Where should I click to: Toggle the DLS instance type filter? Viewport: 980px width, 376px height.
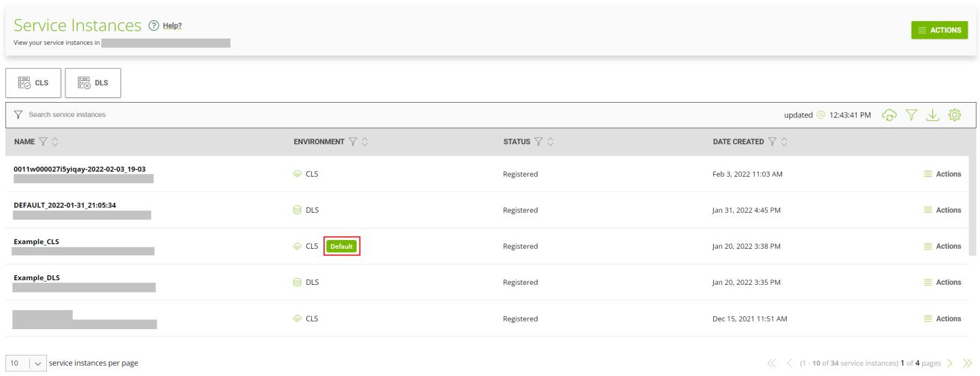click(x=93, y=83)
